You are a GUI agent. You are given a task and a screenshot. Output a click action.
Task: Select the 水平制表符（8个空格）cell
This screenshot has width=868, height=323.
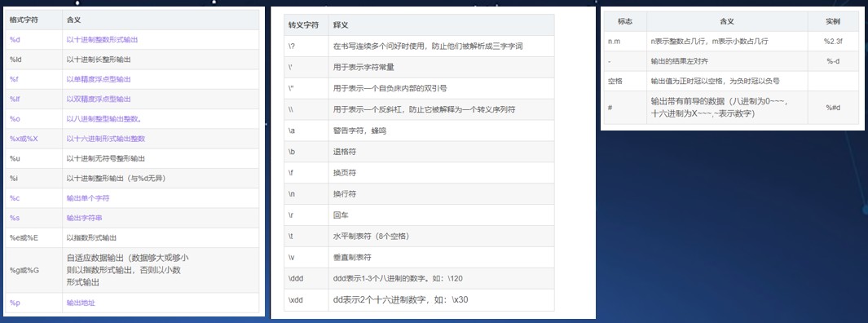click(441, 236)
